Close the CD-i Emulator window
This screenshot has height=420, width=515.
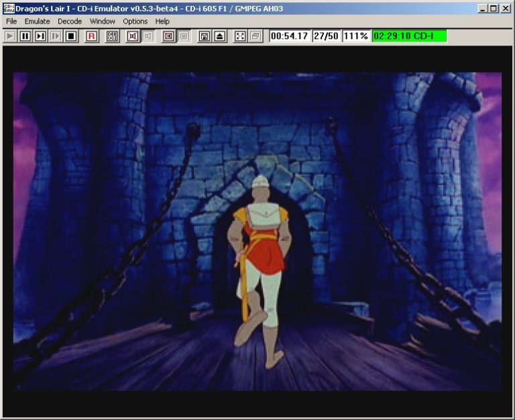[x=506, y=9]
